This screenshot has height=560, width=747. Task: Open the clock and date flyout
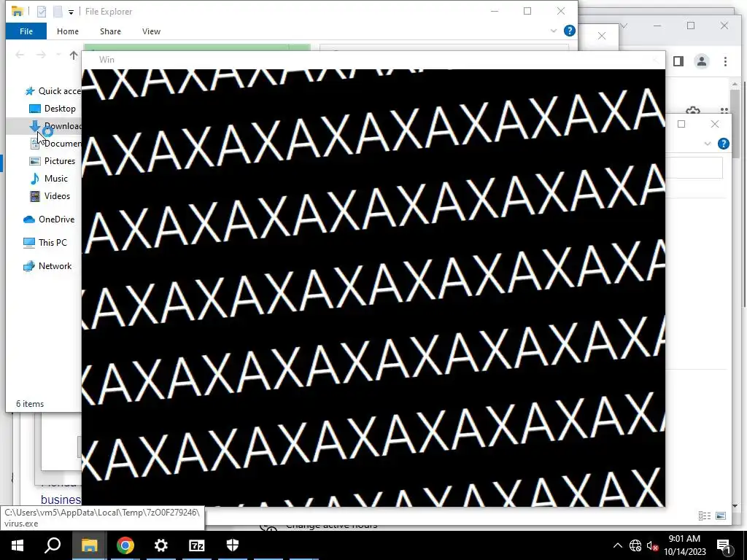pos(684,545)
